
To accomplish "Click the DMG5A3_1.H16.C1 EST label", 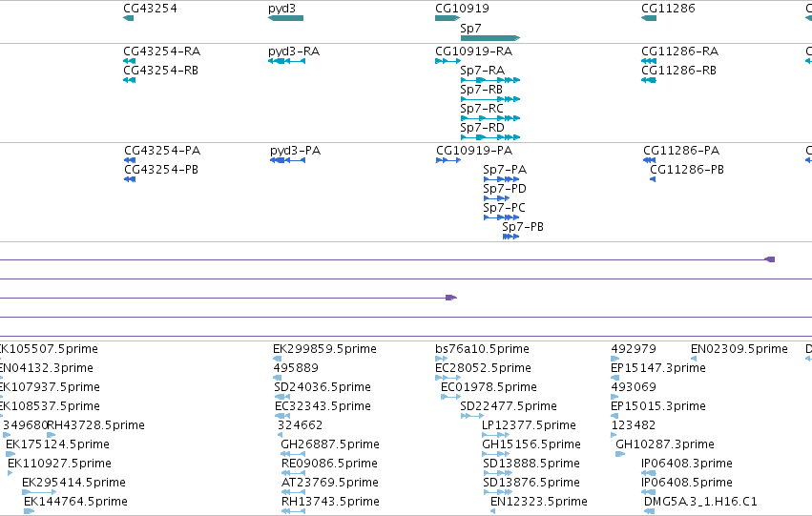I will [700, 502].
